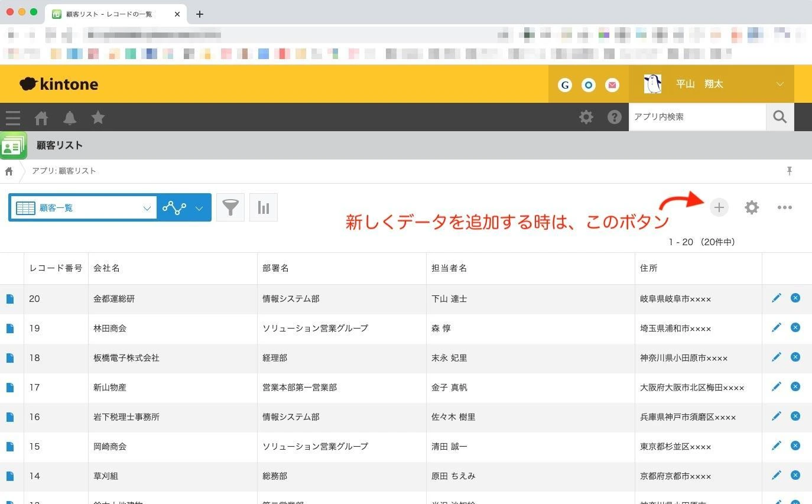Open app settings gear near plus button
Viewport: 812px width, 504px height.
(752, 207)
